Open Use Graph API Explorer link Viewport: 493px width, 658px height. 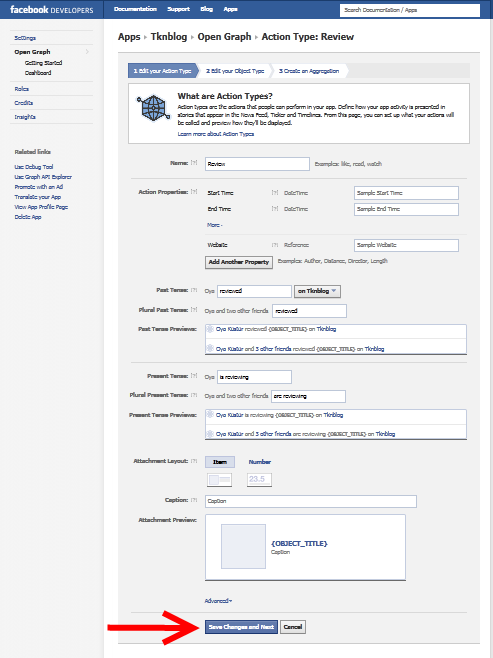tap(43, 177)
